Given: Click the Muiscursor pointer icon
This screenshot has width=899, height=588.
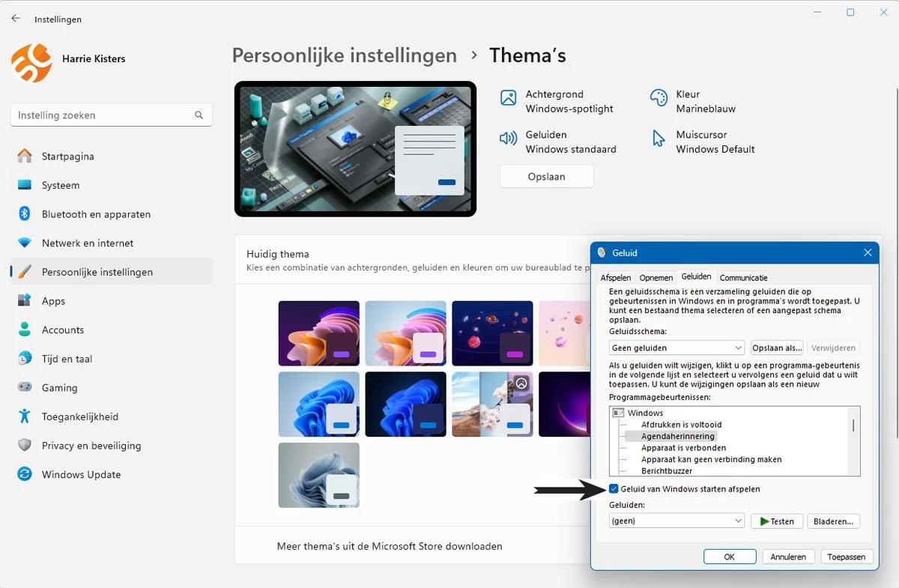Looking at the screenshot, I should pos(659,138).
